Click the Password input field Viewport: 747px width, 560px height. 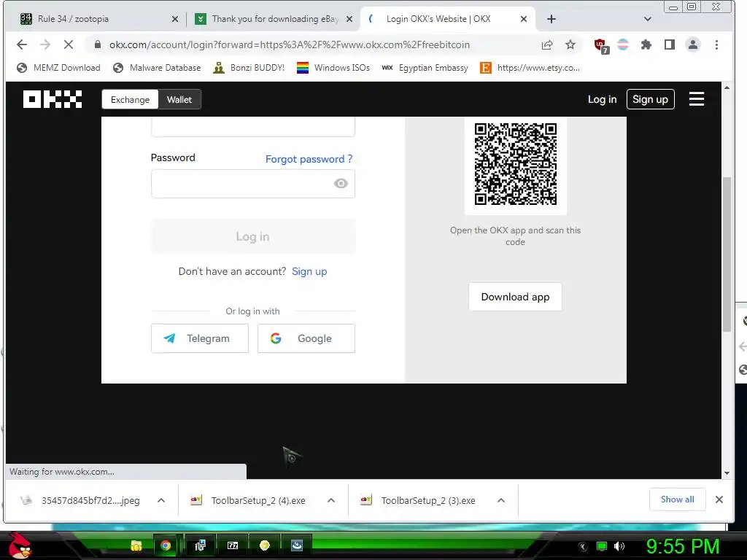[253, 183]
